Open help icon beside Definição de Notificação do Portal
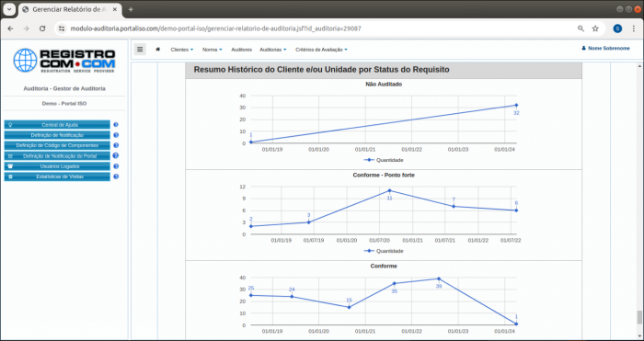 tap(116, 156)
